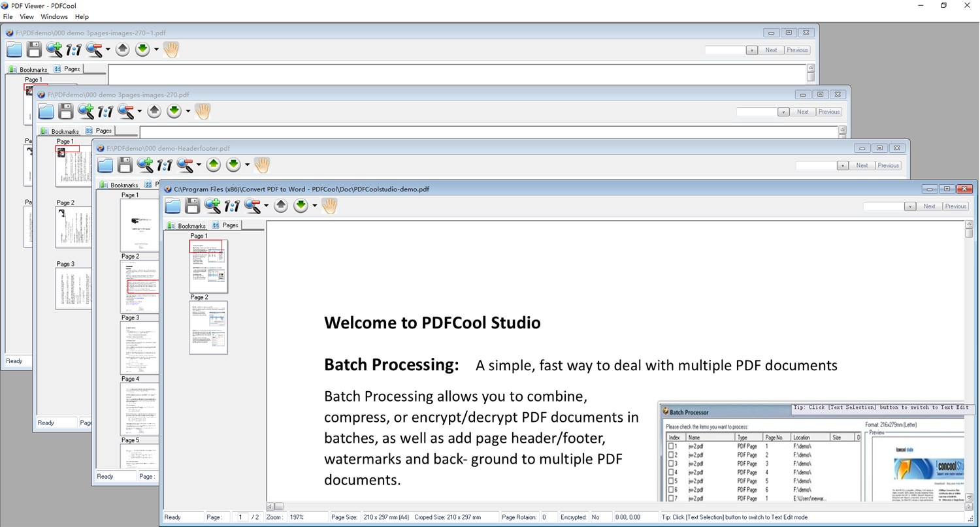Open search combo dropdown in 3pages-images-270~1.pdf window

(x=752, y=50)
